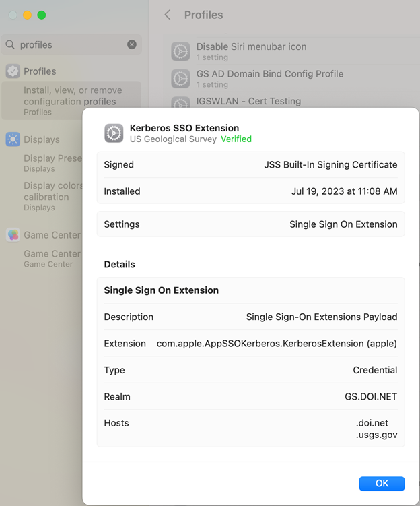The image size is (420, 506).
Task: Select the com.apple.AppSSOKerberos.KerberosExtension value
Action: click(277, 344)
